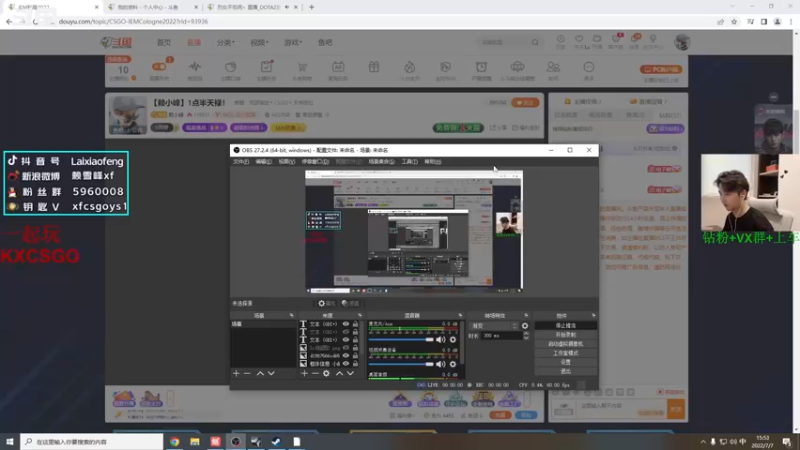The height and width of the screenshot is (450, 800).
Task: Expand the 分类 dropdown in Douyu navigation
Action: coord(226,42)
